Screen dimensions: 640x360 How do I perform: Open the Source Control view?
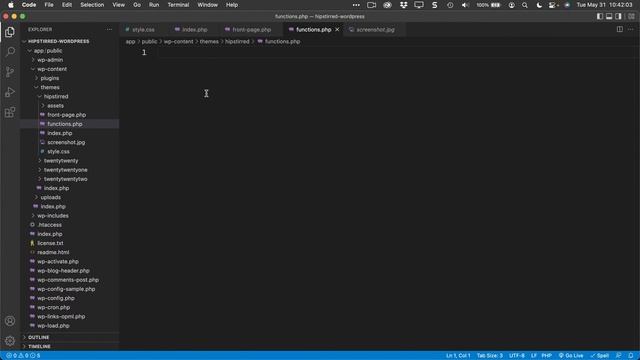click(10, 72)
